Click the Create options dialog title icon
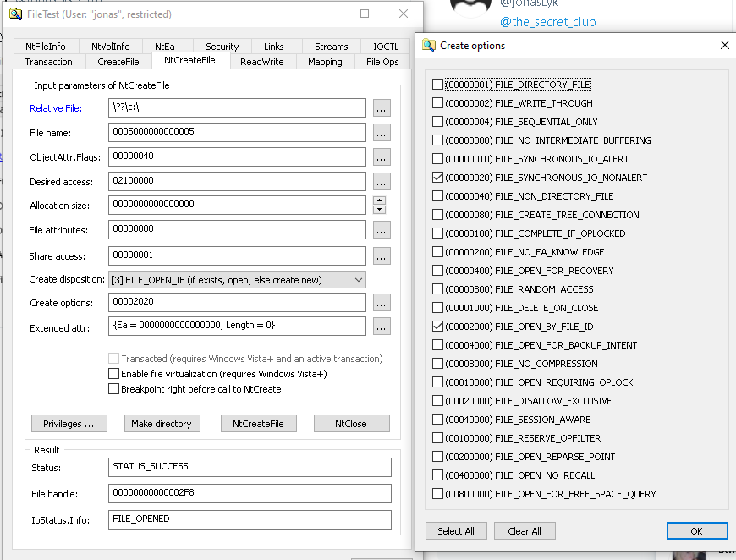Viewport: 736px width, 560px height. [429, 46]
